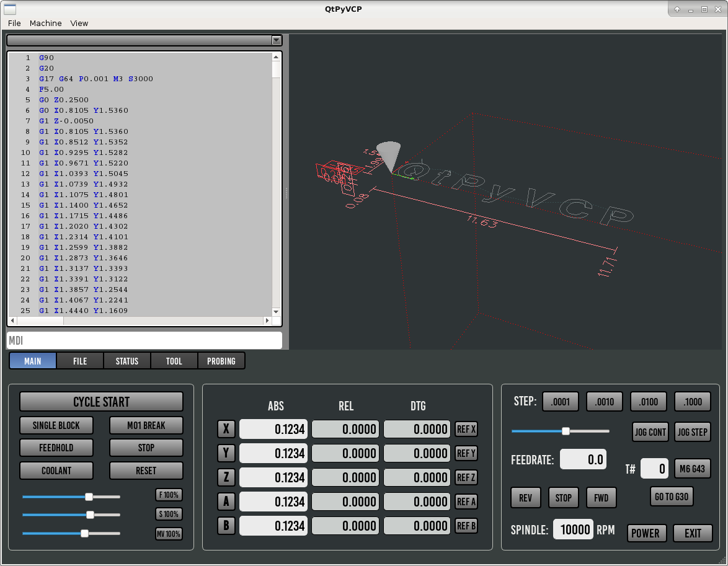
Task: Switch to the STATUS tab
Action: (x=127, y=361)
